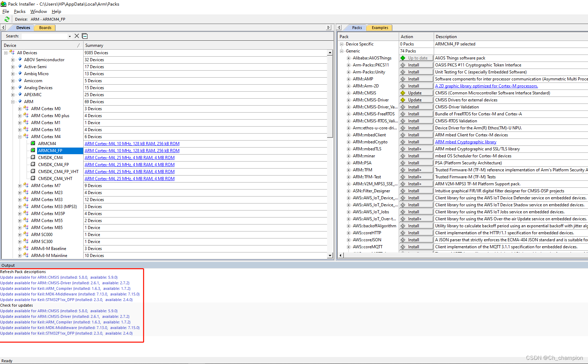Sort by the Device column header
This screenshot has width=588, height=364.
coord(42,45)
